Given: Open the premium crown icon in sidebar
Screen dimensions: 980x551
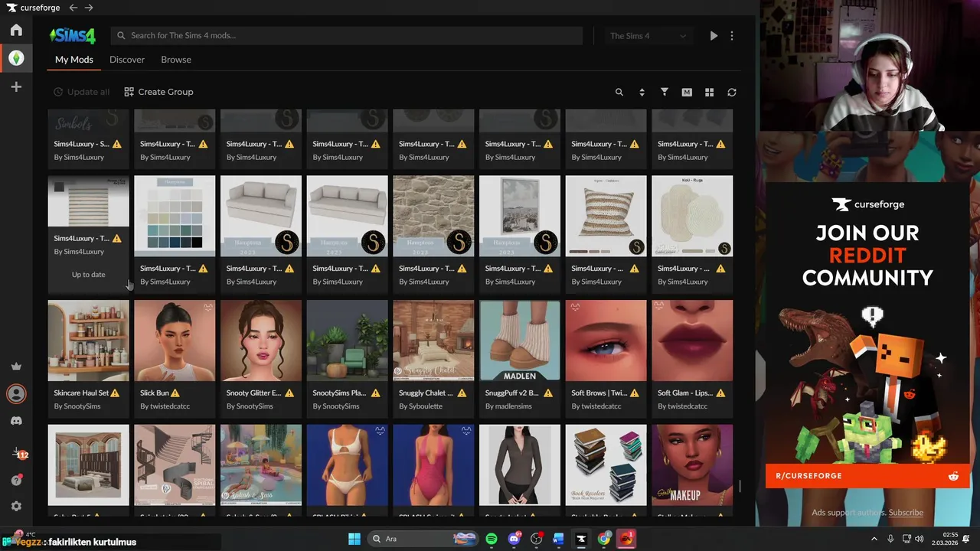Looking at the screenshot, I should pos(16,367).
